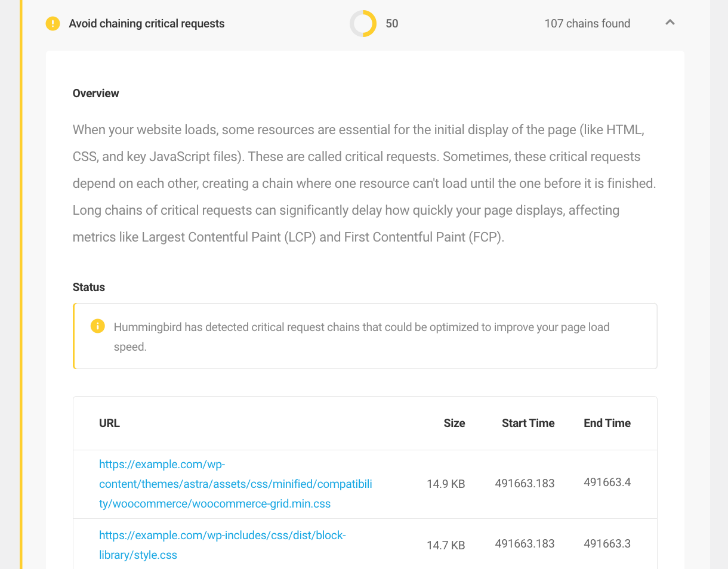
Task: Click start time in woocommerce-grid row
Action: coord(525,484)
